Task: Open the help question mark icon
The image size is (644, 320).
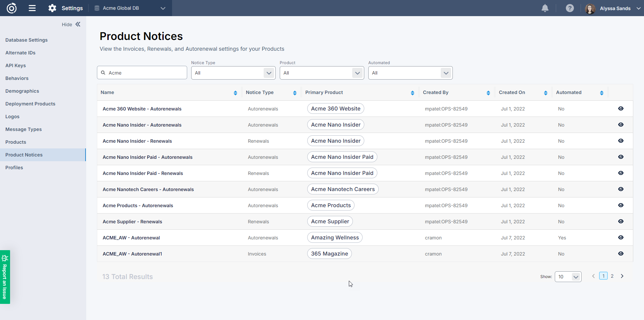Action: [x=570, y=8]
